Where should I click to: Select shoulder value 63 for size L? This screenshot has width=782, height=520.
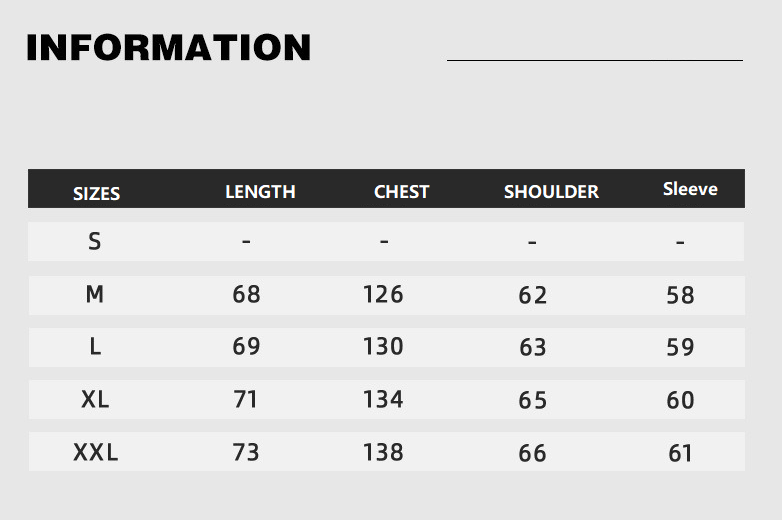click(533, 347)
